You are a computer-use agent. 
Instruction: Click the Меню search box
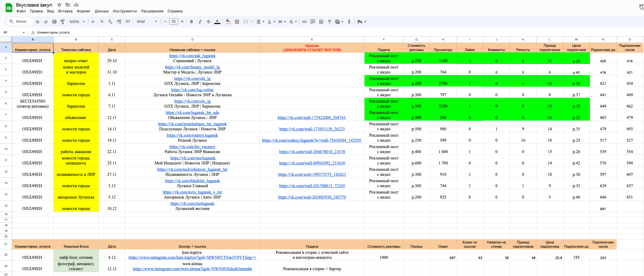point(19,21)
